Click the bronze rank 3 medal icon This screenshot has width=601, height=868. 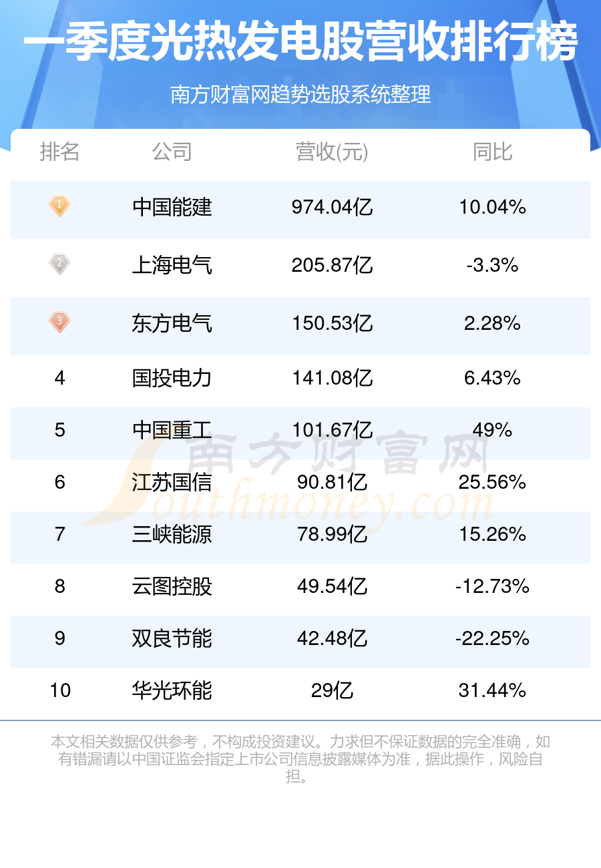click(x=59, y=322)
